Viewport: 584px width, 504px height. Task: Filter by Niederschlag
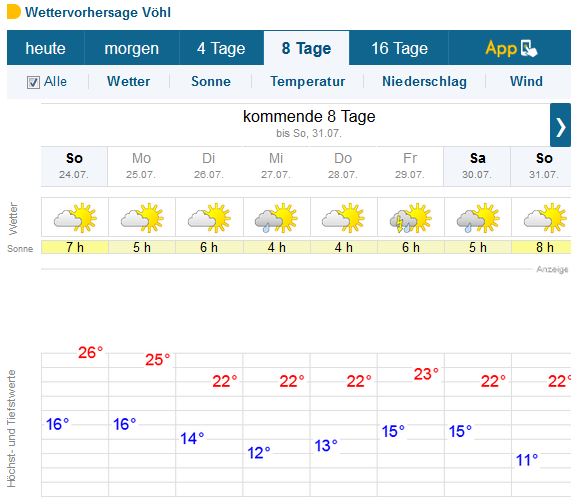pos(424,81)
